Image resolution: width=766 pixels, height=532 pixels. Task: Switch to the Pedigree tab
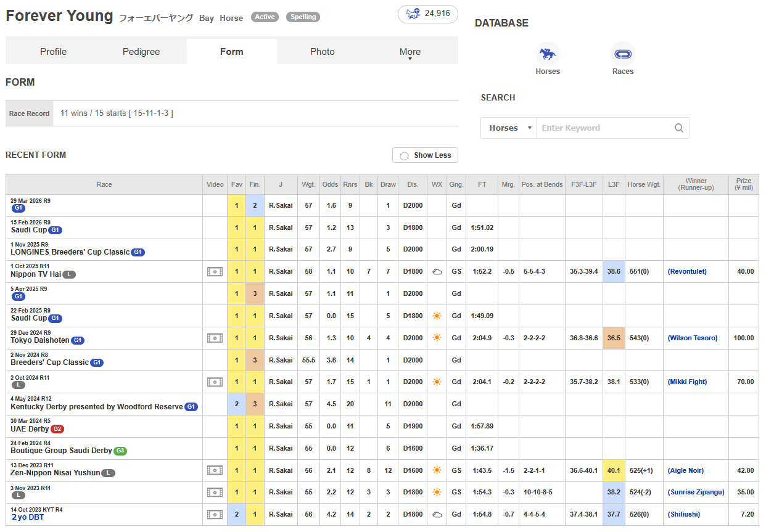pos(141,52)
